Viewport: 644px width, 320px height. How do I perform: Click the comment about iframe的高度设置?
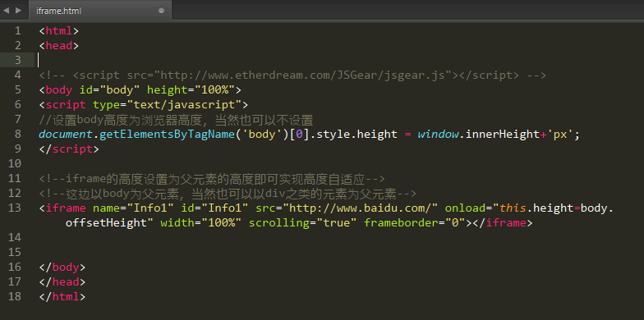pyautogui.click(x=212, y=179)
